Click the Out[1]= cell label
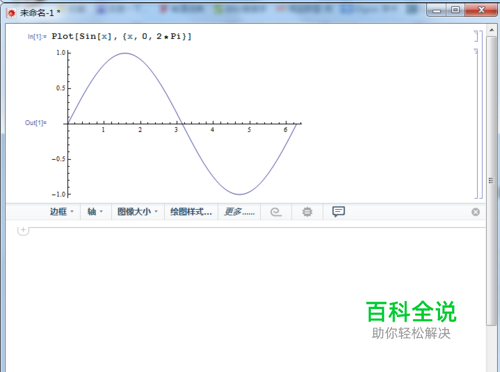 coord(36,123)
